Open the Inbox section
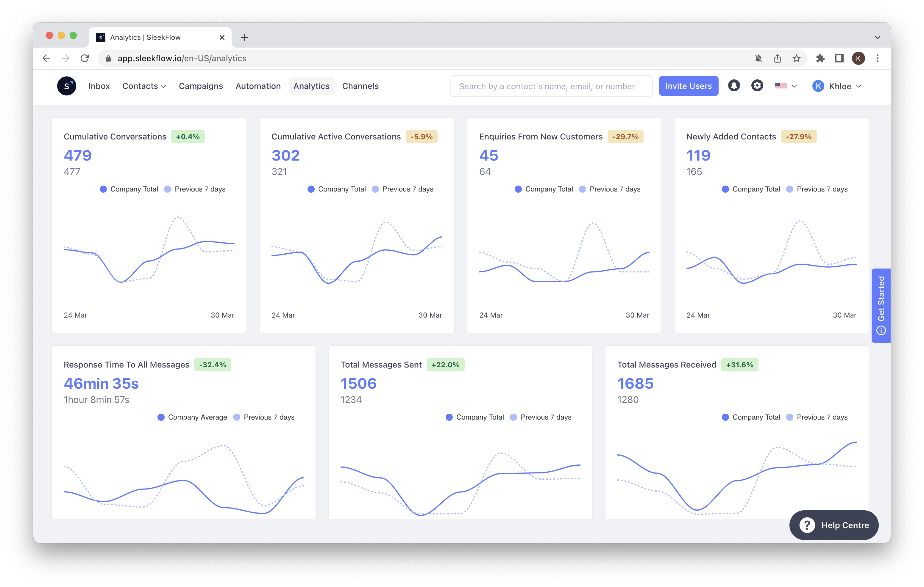924x587 pixels. click(99, 85)
